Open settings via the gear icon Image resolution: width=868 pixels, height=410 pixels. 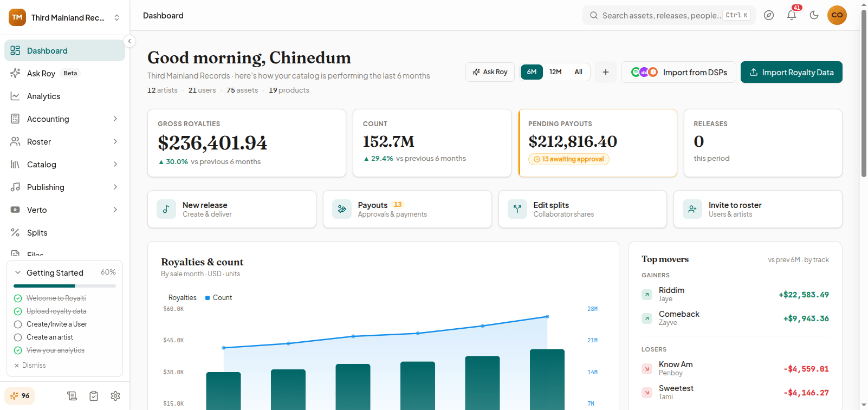[x=115, y=396]
